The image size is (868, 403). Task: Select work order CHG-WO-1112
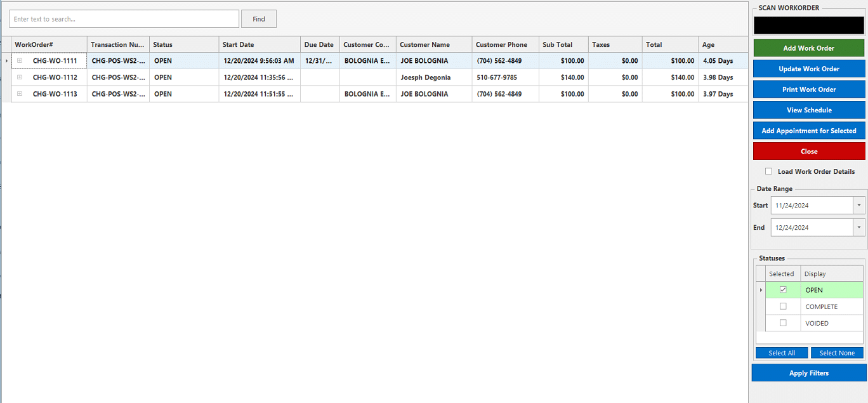[x=55, y=77]
